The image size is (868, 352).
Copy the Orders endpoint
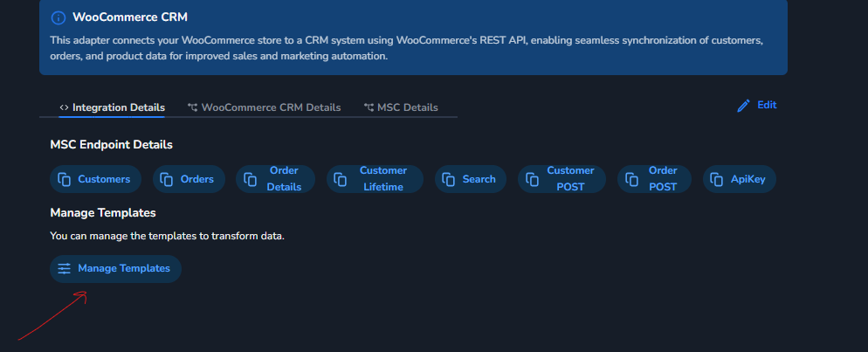[x=189, y=179]
